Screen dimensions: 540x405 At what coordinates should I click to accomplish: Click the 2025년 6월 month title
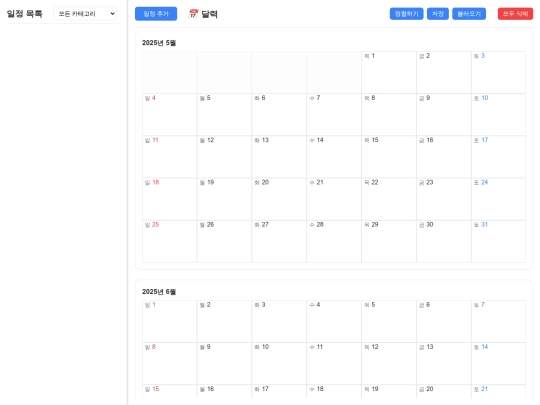click(159, 292)
